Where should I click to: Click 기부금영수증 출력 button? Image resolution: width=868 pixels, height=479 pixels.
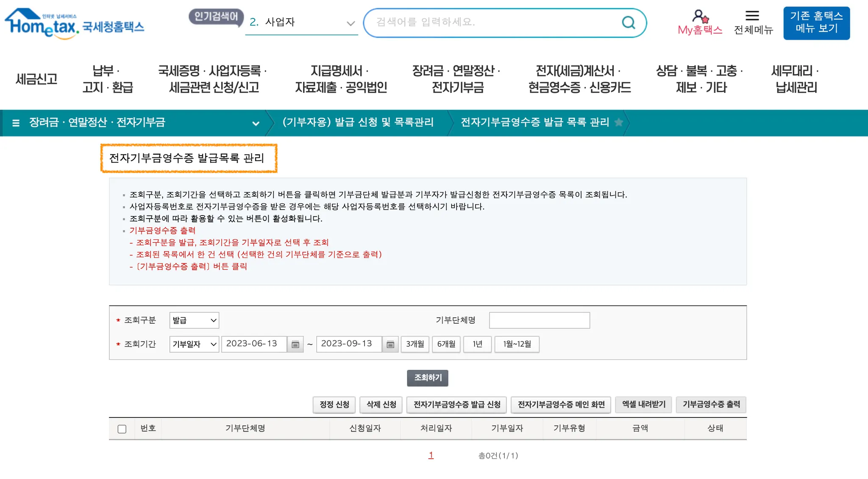click(x=711, y=404)
